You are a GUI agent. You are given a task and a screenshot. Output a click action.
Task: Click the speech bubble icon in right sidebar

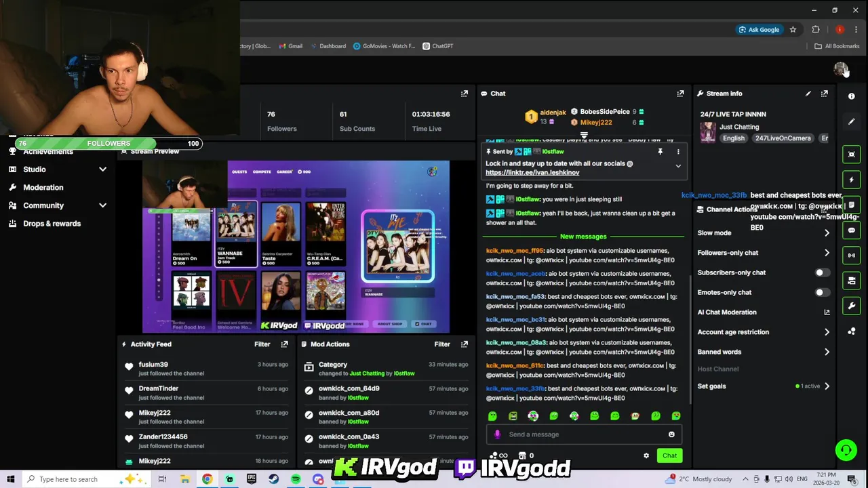pyautogui.click(x=852, y=230)
